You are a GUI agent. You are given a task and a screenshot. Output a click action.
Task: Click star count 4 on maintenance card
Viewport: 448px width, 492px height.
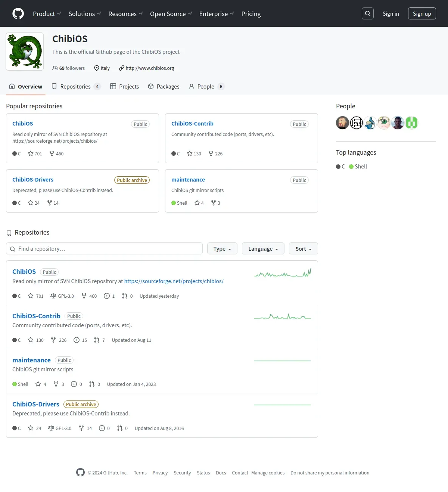(199, 203)
